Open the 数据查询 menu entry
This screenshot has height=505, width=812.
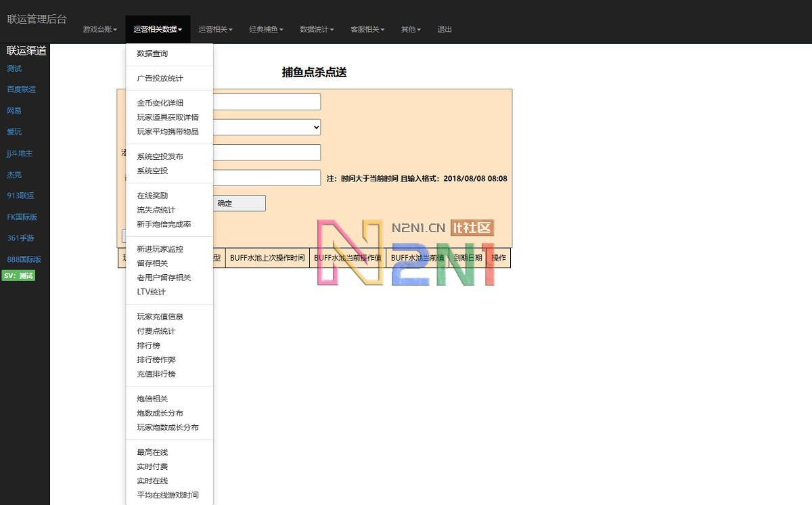[x=150, y=53]
